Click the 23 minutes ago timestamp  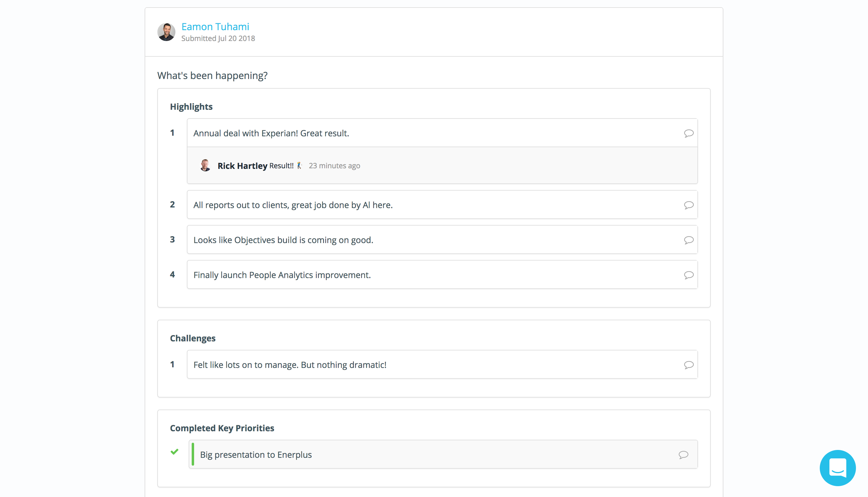tap(334, 166)
